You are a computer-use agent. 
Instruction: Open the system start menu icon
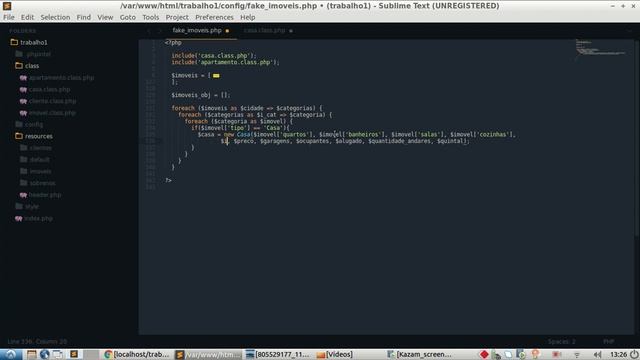[11, 354]
